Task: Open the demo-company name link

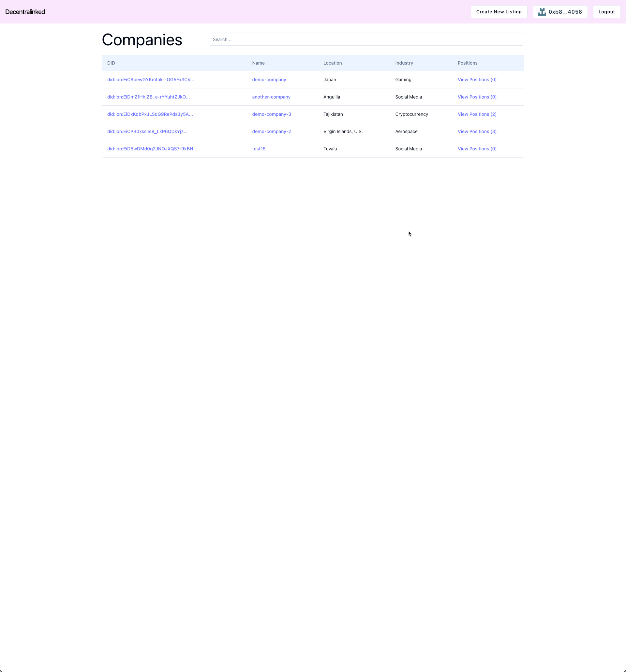Action: coord(269,80)
